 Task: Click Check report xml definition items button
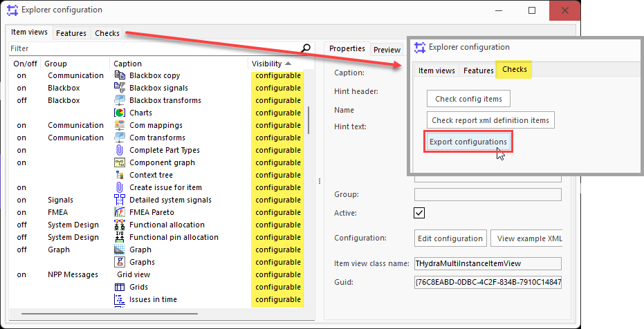(x=490, y=120)
